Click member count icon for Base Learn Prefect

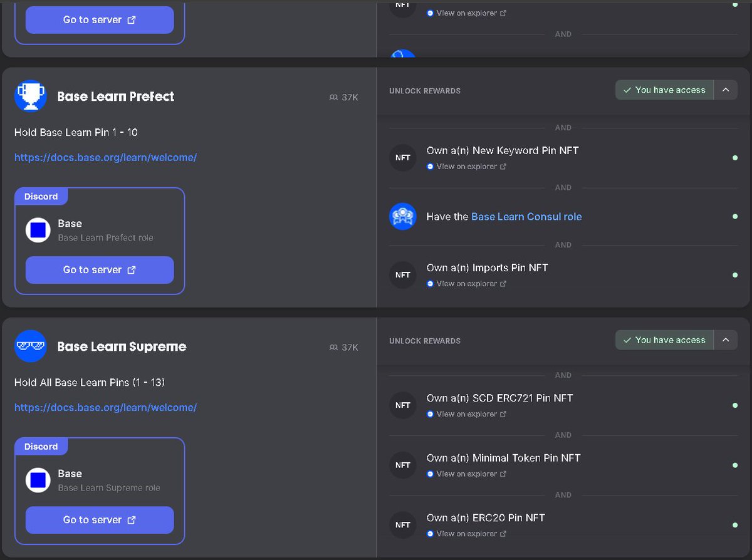point(333,97)
